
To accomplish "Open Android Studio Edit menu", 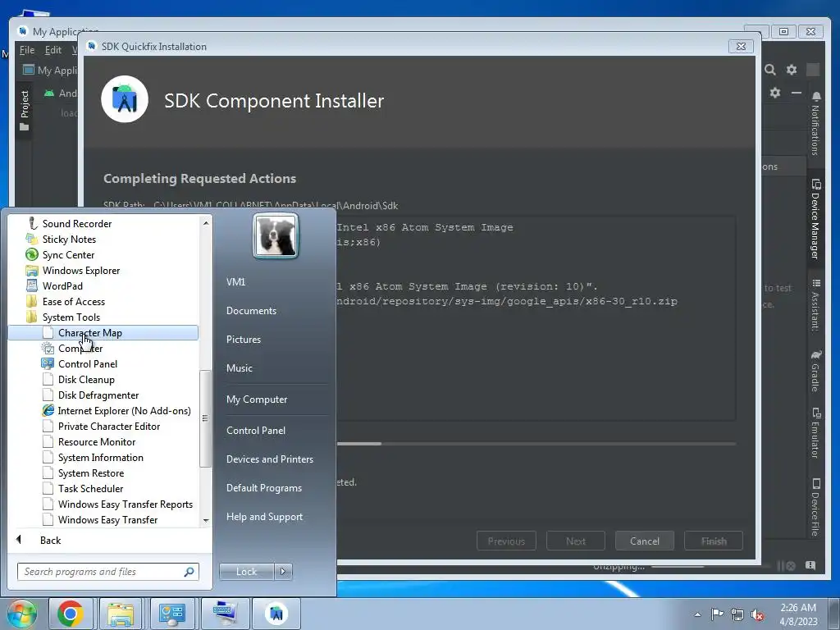I will (53, 50).
